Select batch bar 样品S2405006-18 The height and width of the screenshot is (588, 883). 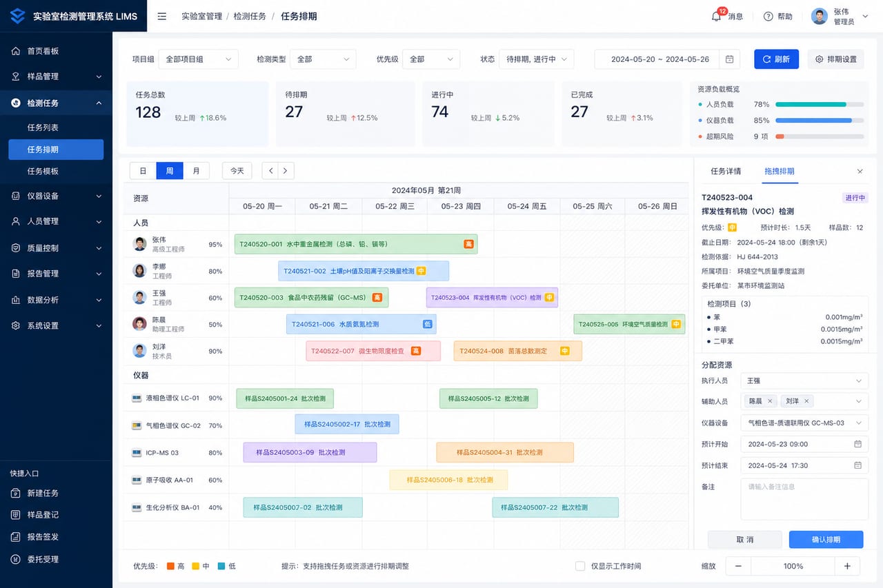click(x=448, y=480)
